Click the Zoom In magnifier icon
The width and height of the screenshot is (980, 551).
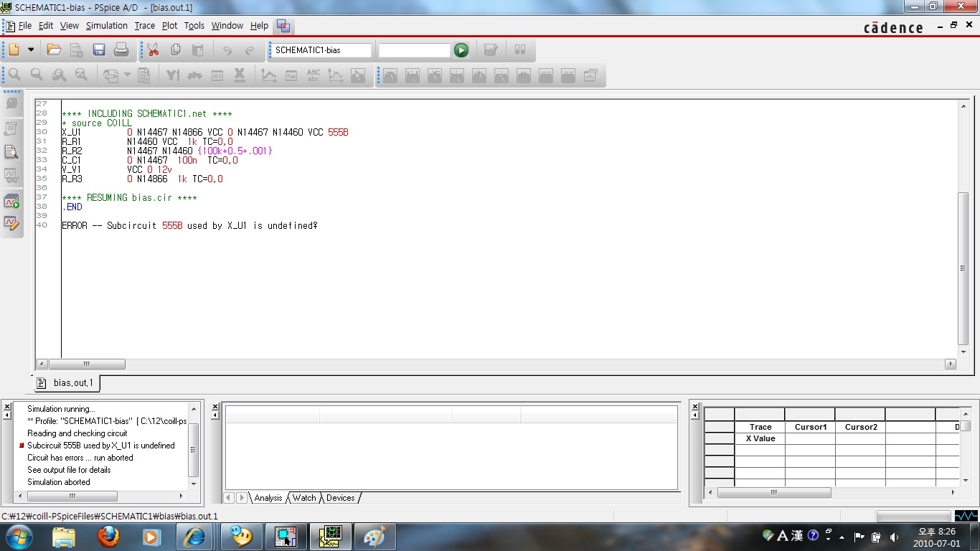(14, 75)
